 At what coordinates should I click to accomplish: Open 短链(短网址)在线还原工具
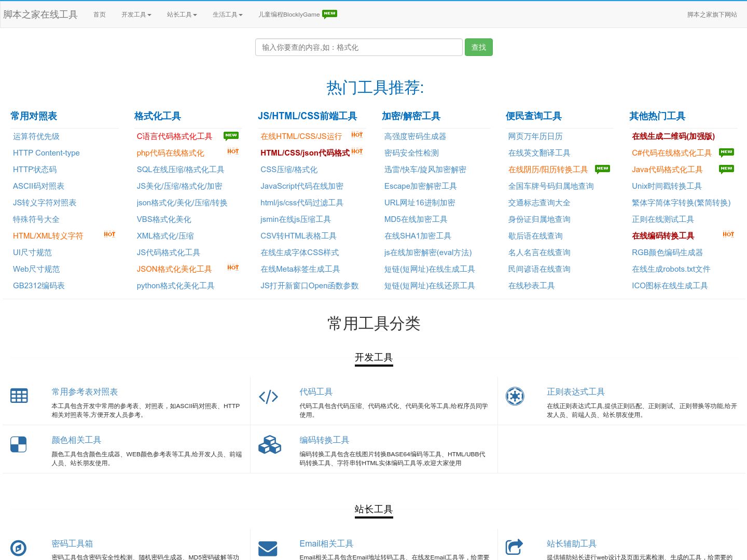pos(430,286)
